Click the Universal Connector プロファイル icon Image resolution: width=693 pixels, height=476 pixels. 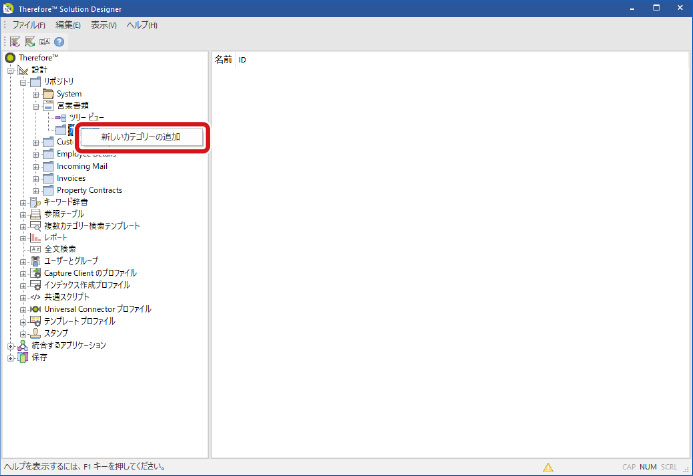[35, 309]
